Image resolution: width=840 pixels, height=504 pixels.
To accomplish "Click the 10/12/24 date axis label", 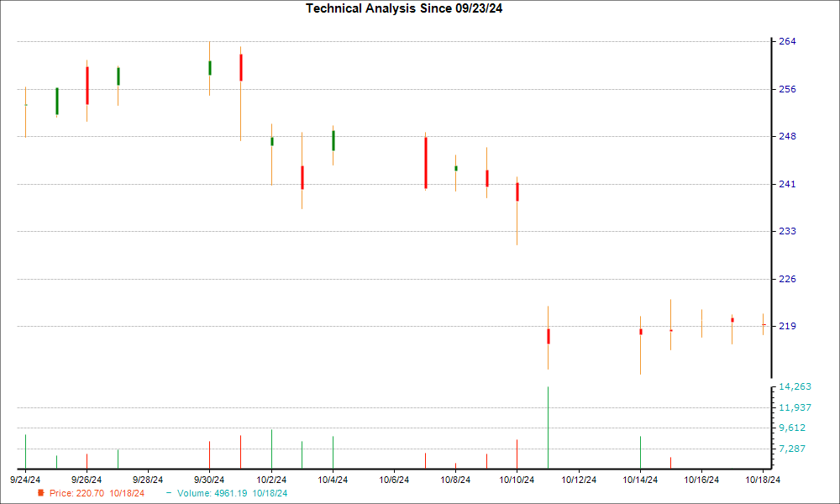I will 579,480.
